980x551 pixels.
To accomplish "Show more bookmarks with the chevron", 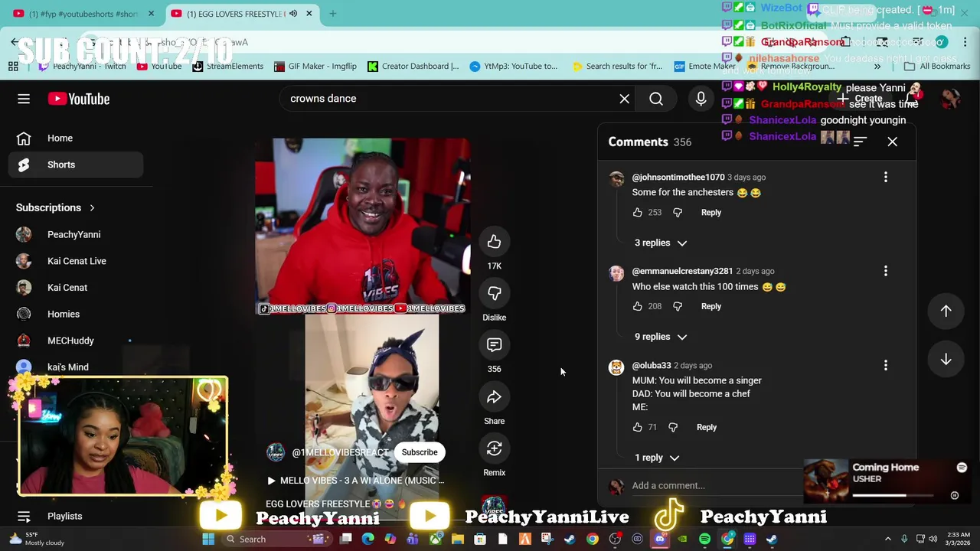I will click(x=877, y=67).
